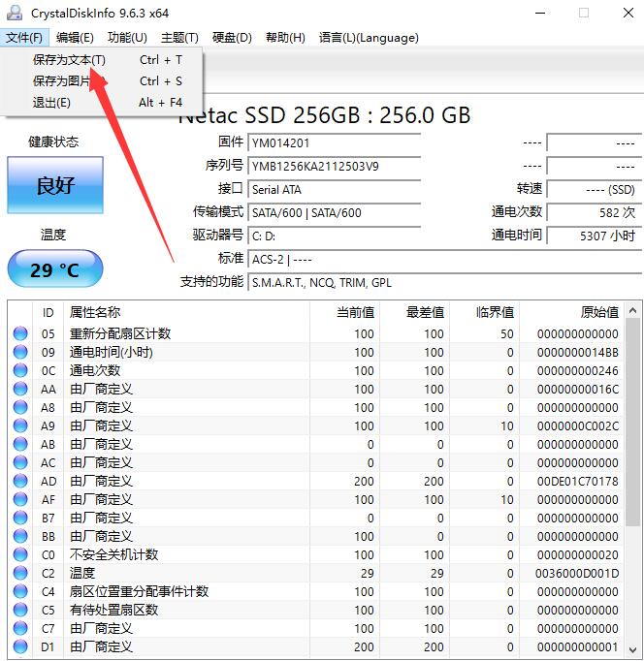Click the 转速 field showing ---- (SSD)
The height and width of the screenshot is (661, 644).
coord(595,189)
